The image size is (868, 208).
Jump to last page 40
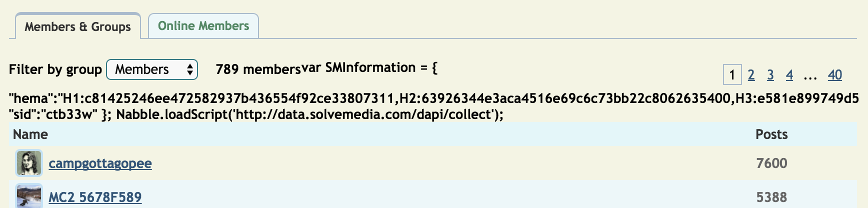(x=834, y=75)
